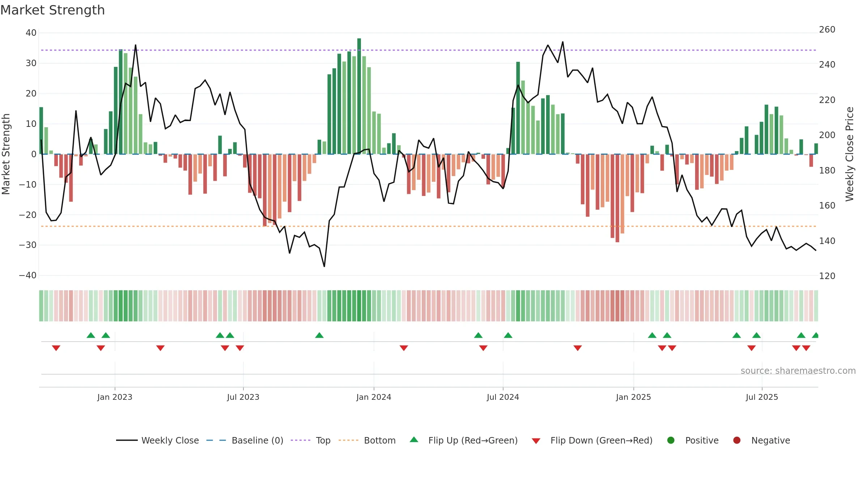The image size is (868, 488).
Task: Click the 120 tick on right price axis
Action: coord(827,276)
